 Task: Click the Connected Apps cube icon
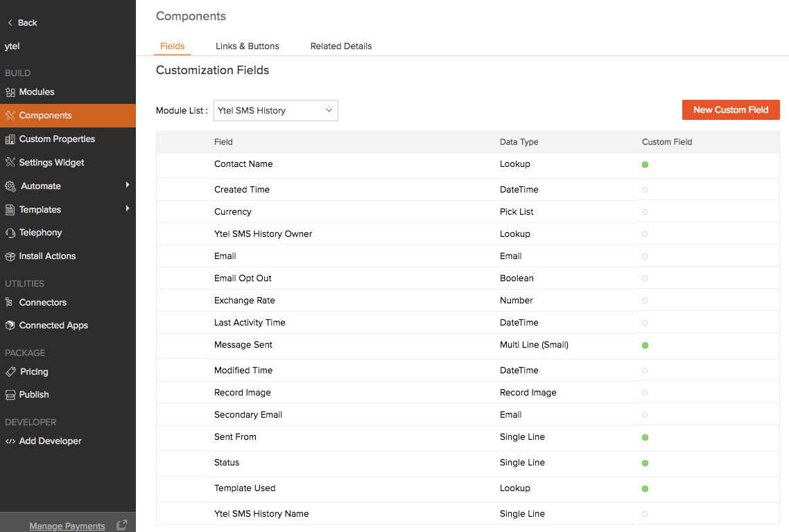point(10,326)
